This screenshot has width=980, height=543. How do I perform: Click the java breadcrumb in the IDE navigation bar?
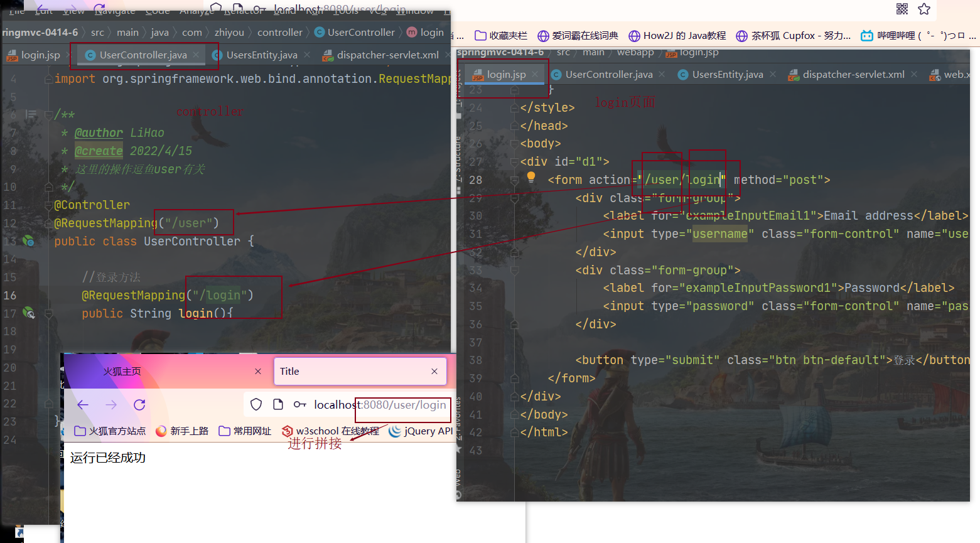tap(159, 33)
